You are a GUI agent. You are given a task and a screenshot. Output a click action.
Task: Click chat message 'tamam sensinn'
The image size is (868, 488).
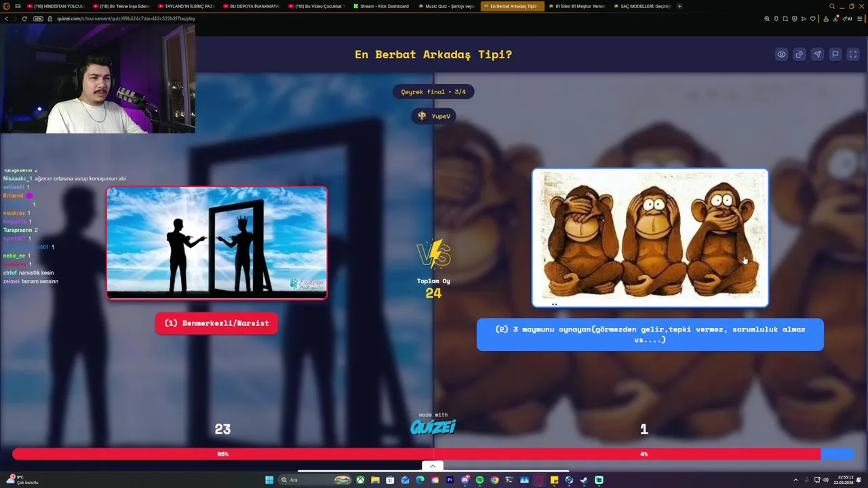point(40,281)
